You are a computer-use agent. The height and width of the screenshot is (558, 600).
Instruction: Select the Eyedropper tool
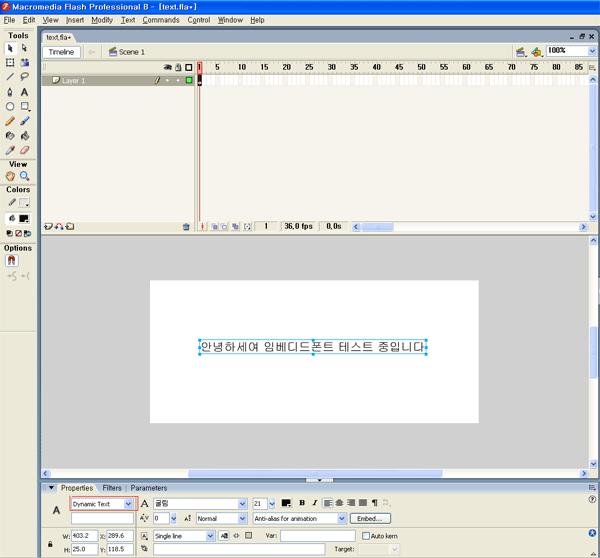point(10,150)
